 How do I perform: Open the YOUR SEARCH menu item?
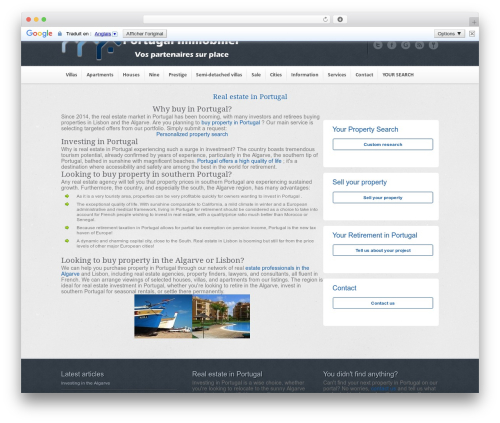tap(398, 75)
